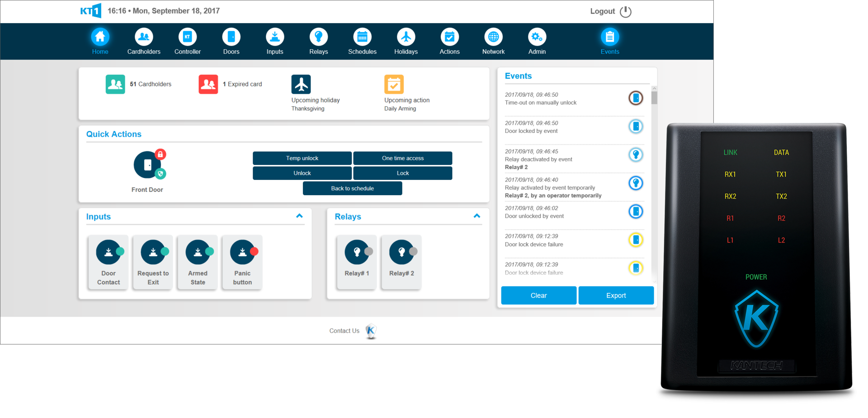
Task: Click the Events clipboard icon
Action: [x=610, y=36]
